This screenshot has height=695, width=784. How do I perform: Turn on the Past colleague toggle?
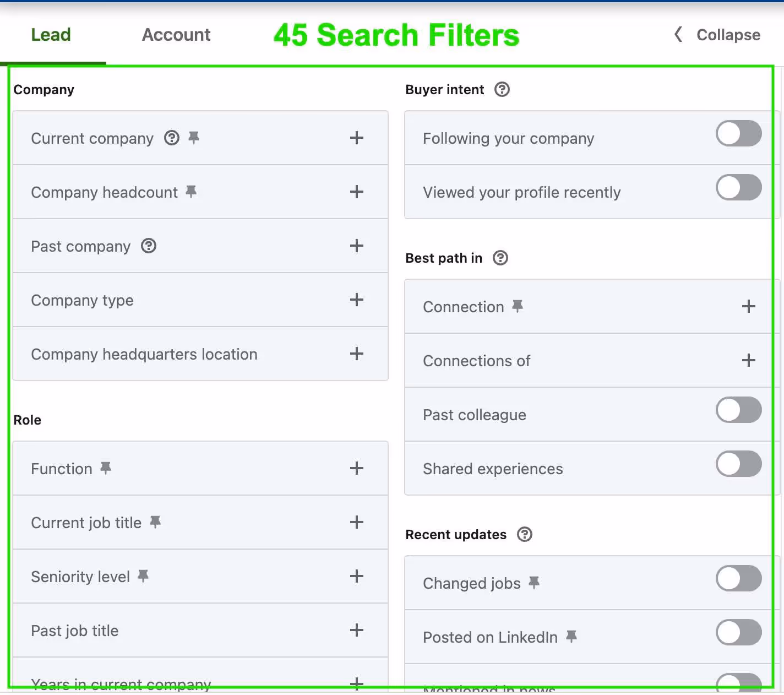point(738,410)
